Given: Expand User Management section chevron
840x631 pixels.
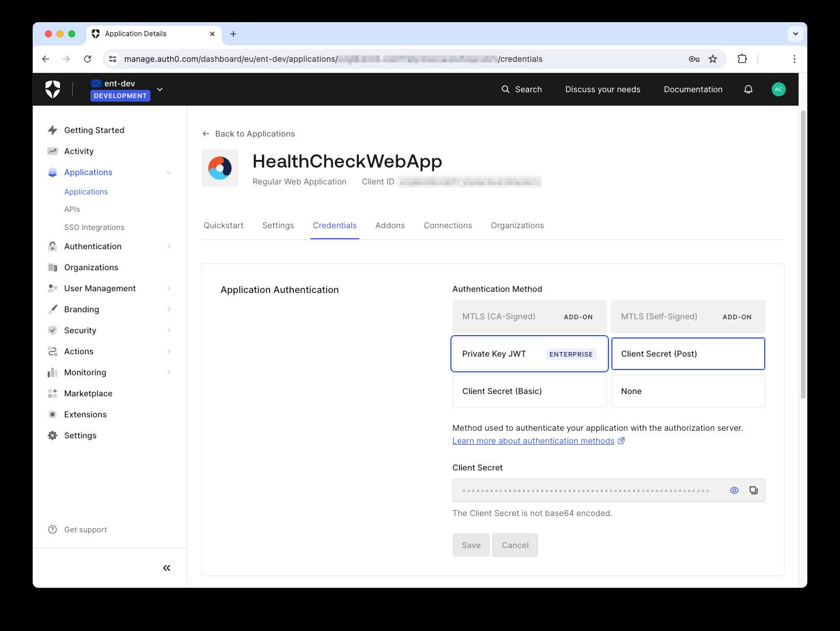Looking at the screenshot, I should click(x=169, y=288).
